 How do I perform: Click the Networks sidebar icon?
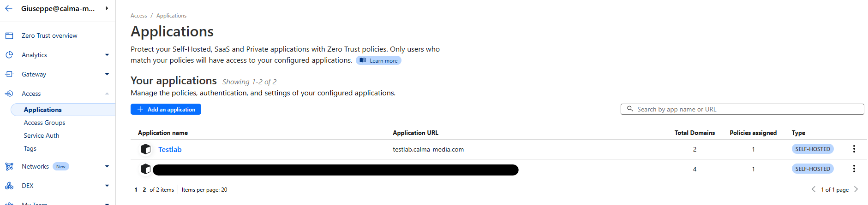pos(9,166)
